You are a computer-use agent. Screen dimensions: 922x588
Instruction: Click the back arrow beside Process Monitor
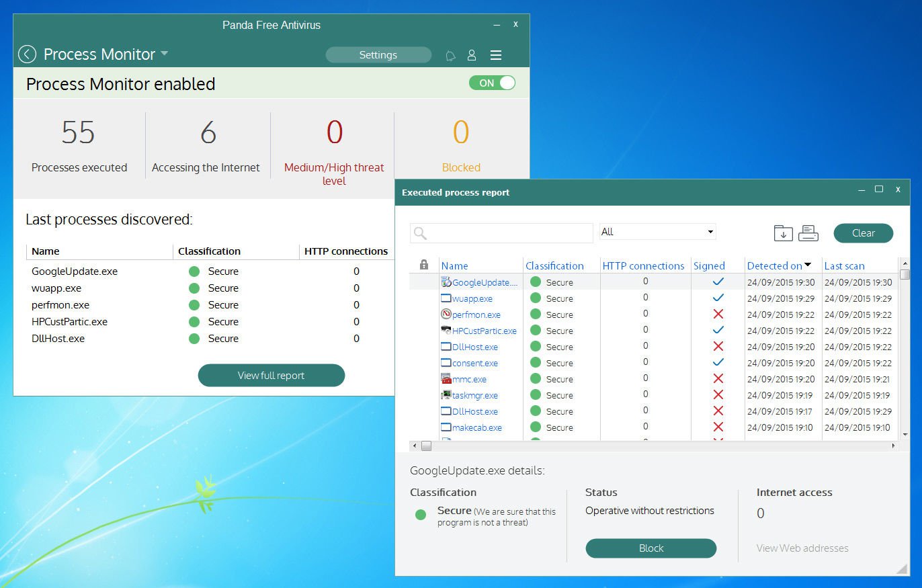click(x=27, y=54)
